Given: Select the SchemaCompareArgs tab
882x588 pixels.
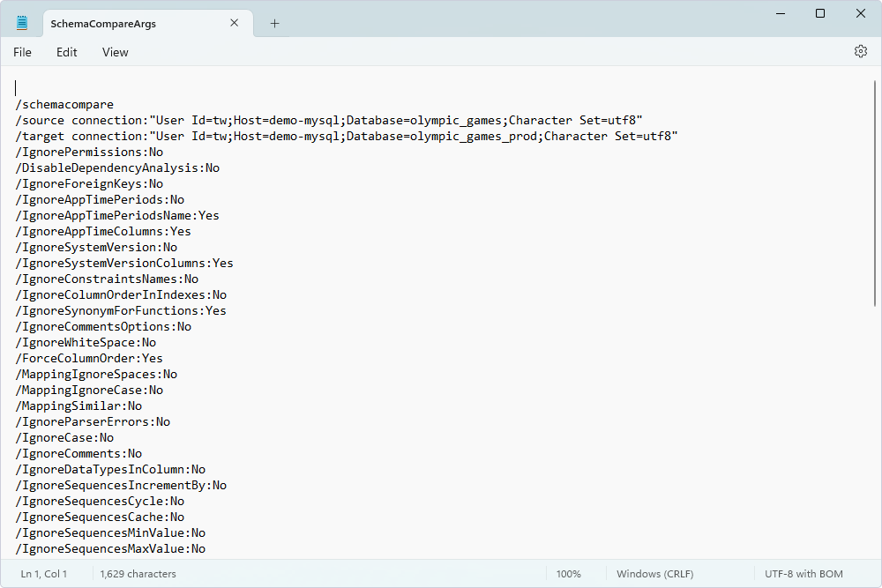Looking at the screenshot, I should point(148,24).
